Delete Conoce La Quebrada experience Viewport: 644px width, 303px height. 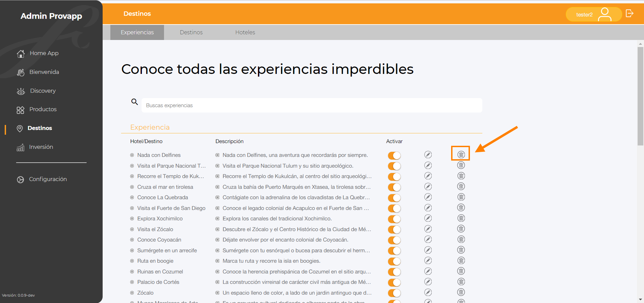click(x=461, y=197)
